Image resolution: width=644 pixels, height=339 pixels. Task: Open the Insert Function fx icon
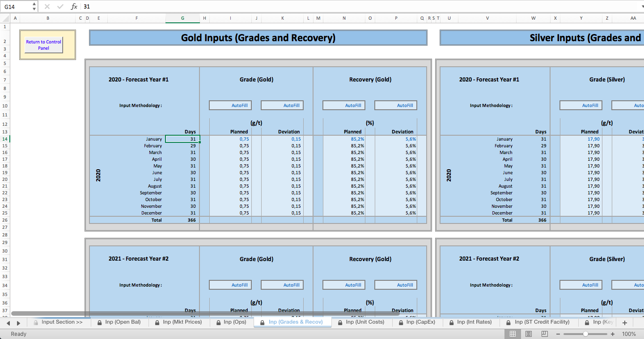click(74, 7)
